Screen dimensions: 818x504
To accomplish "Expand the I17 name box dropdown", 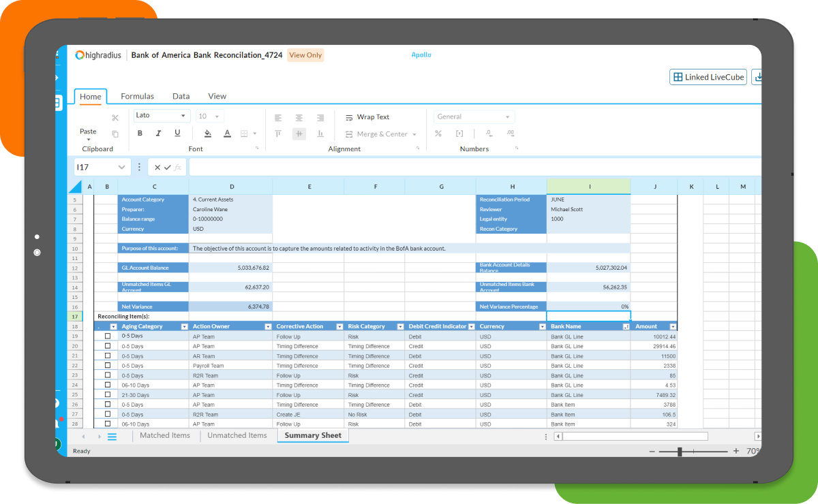I will [x=122, y=167].
